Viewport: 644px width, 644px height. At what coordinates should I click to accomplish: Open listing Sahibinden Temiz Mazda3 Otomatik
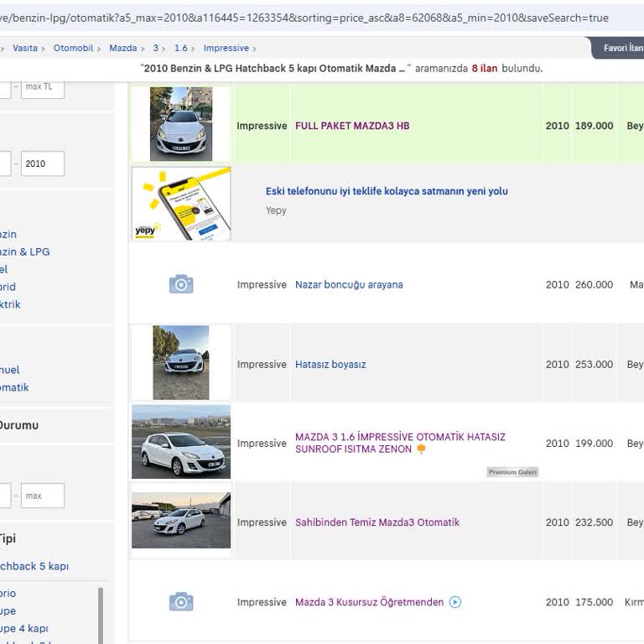pos(377,522)
